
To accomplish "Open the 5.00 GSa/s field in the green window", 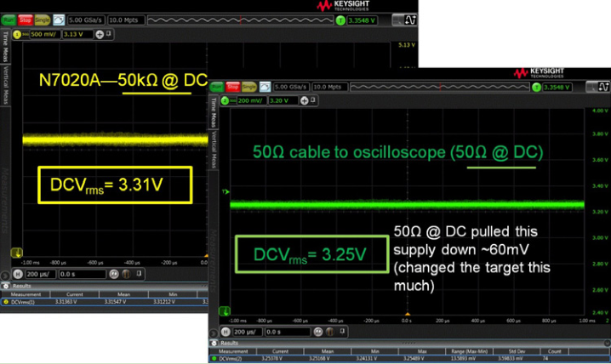I will (291, 87).
